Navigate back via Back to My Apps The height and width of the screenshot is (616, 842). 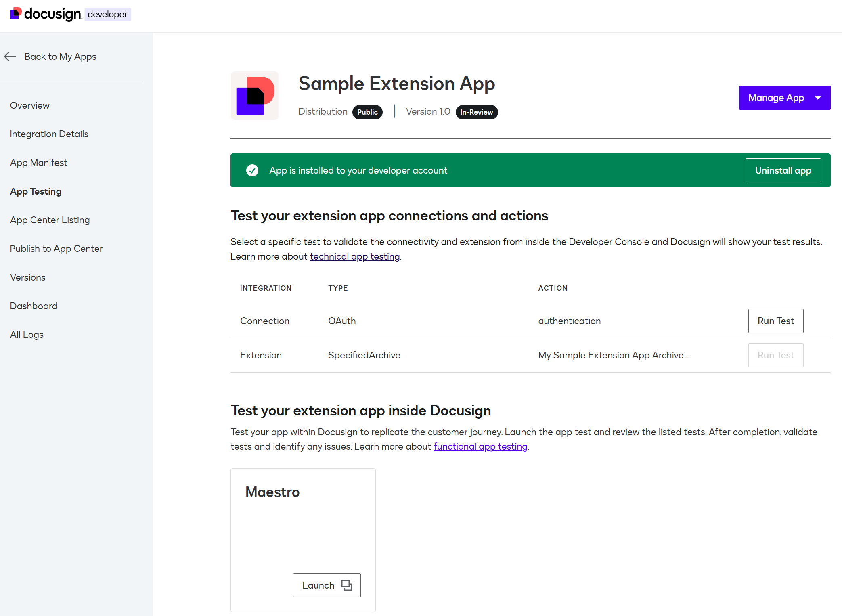61,57
